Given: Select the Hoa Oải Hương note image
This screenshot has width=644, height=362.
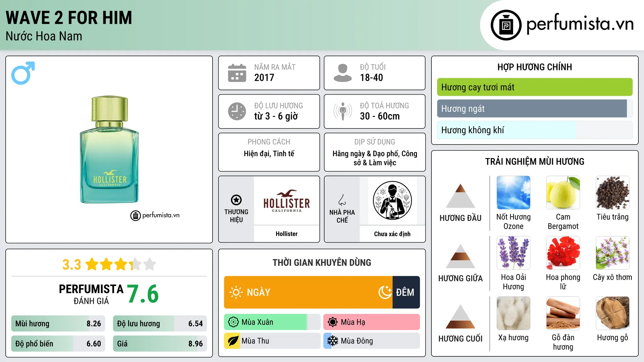Looking at the screenshot, I should coord(513,253).
